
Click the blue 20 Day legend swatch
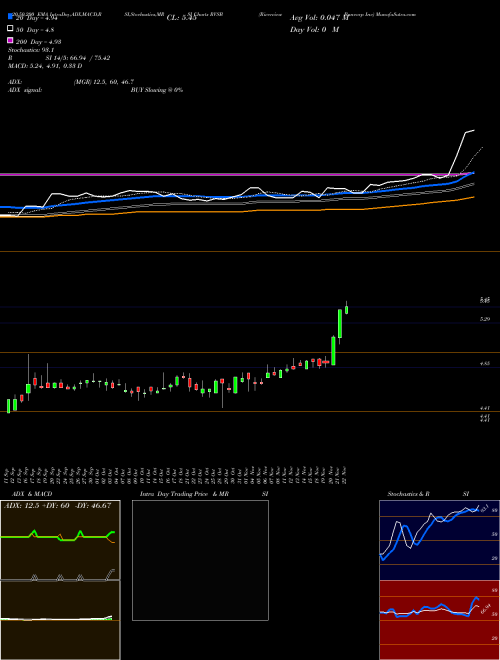pos(10,18)
